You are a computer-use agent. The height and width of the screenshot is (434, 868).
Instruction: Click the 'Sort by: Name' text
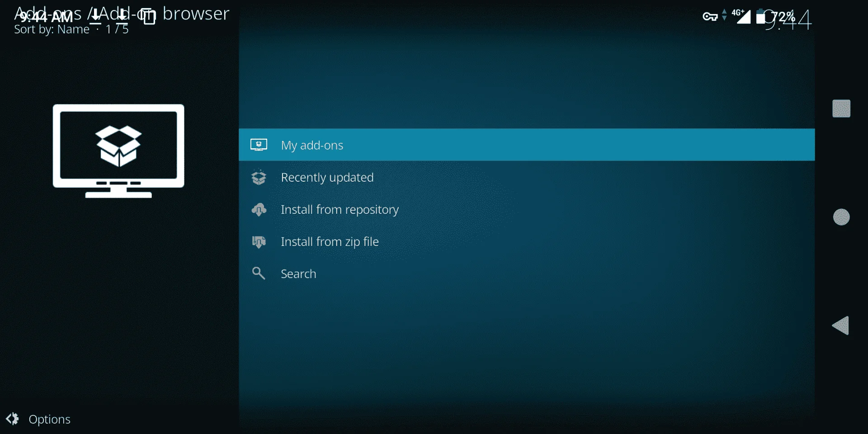[52, 29]
